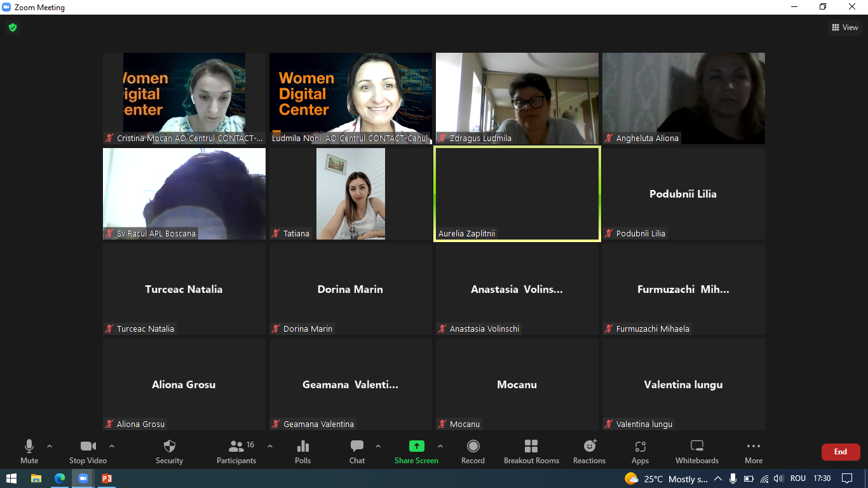Viewport: 868px width, 488px height.
Task: Expand video options arrow beside Stop Video
Action: tap(112, 446)
